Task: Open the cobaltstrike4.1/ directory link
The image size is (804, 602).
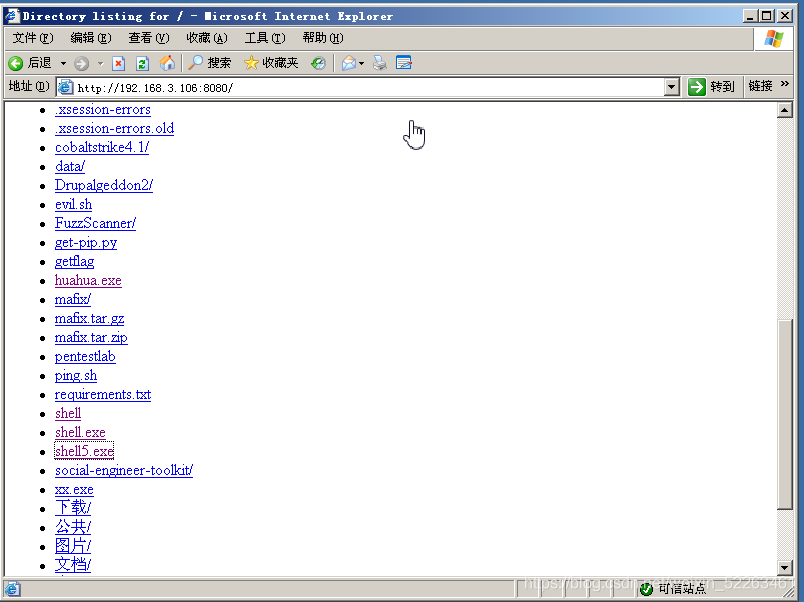Action: [x=102, y=148]
